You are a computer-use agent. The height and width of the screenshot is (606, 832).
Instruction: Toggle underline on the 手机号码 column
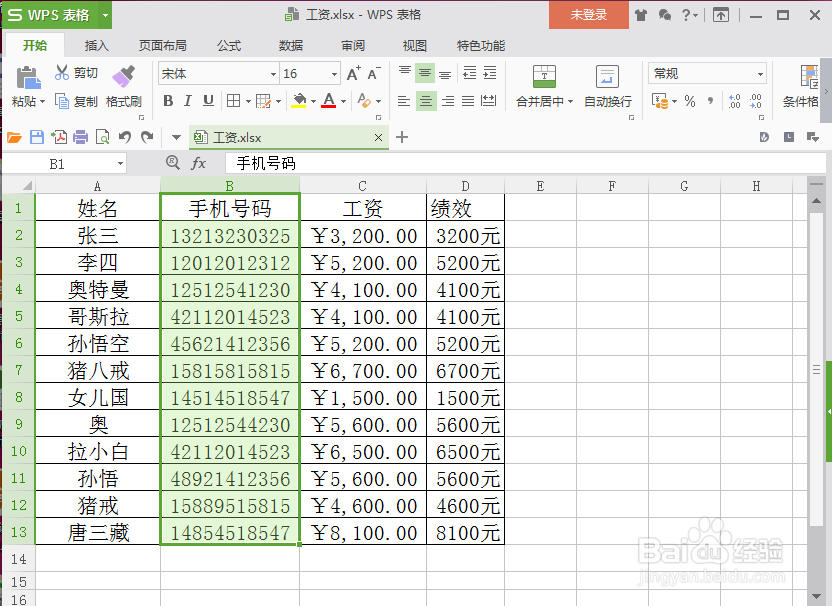[x=207, y=101]
